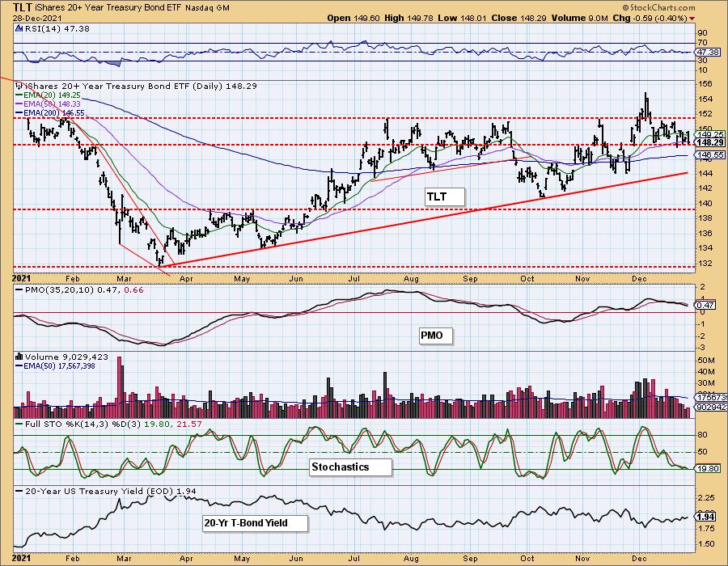Click the 19.80 stochastic value tag

tap(708, 469)
